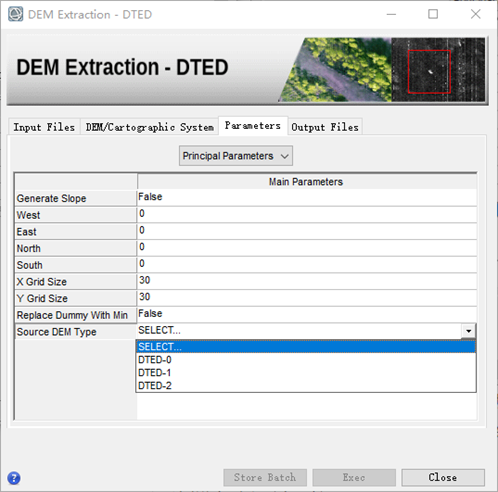Click the West value field
Screen dimensions: 498x492
307,214
